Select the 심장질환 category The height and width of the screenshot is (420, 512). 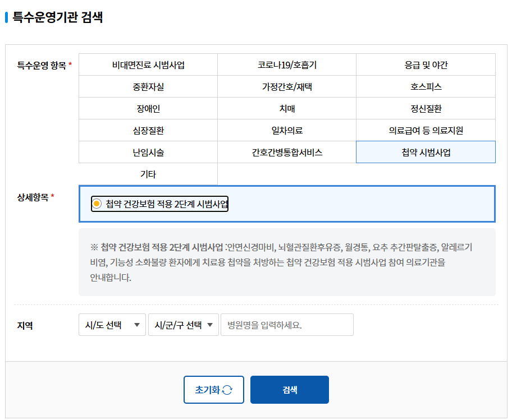148,130
